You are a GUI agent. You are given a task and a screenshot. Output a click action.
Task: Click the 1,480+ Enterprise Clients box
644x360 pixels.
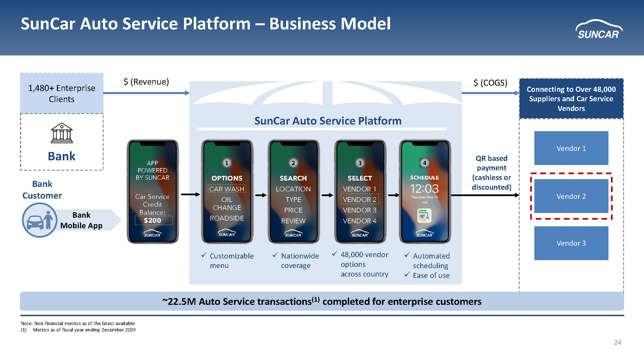tap(62, 93)
